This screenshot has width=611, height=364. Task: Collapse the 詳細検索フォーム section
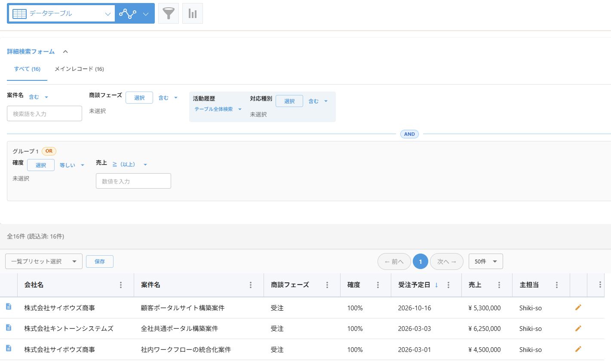coord(65,52)
